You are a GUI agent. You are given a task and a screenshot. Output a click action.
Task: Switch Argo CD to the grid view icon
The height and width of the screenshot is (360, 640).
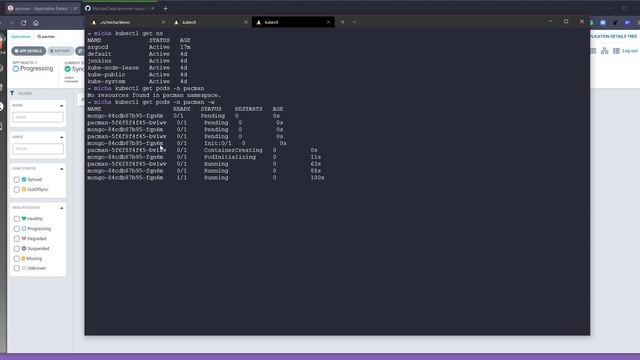(593, 51)
